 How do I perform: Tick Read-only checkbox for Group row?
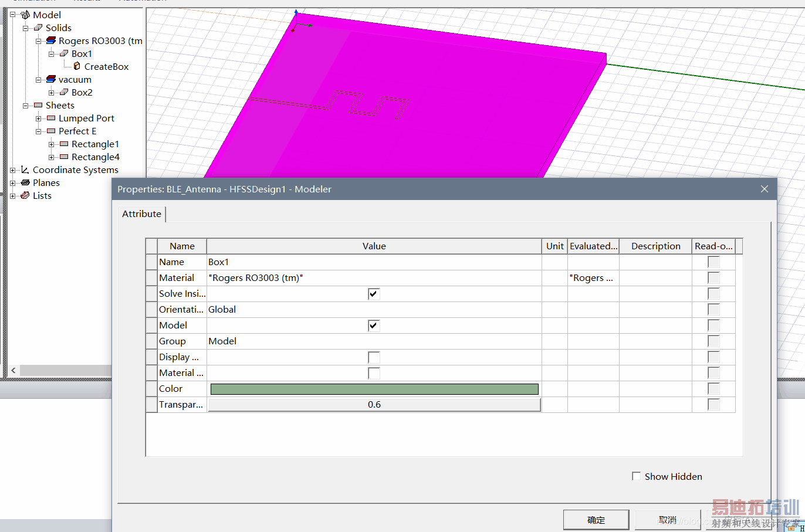point(713,341)
